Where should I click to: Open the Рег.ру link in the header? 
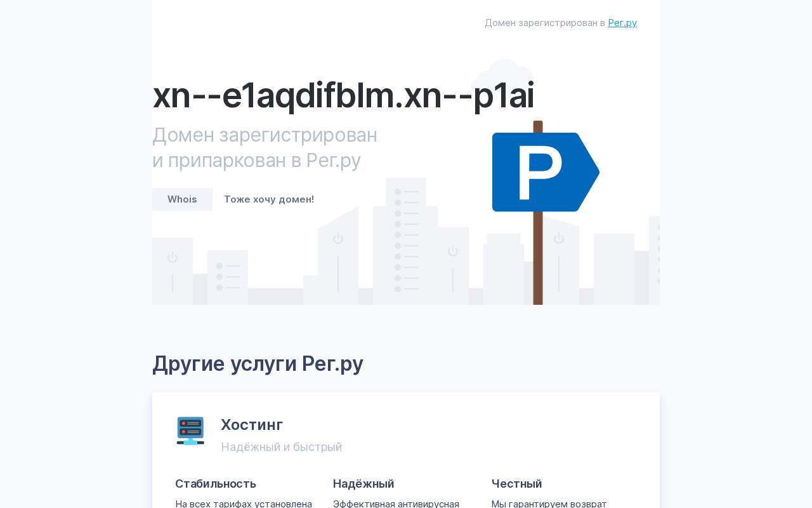(622, 23)
